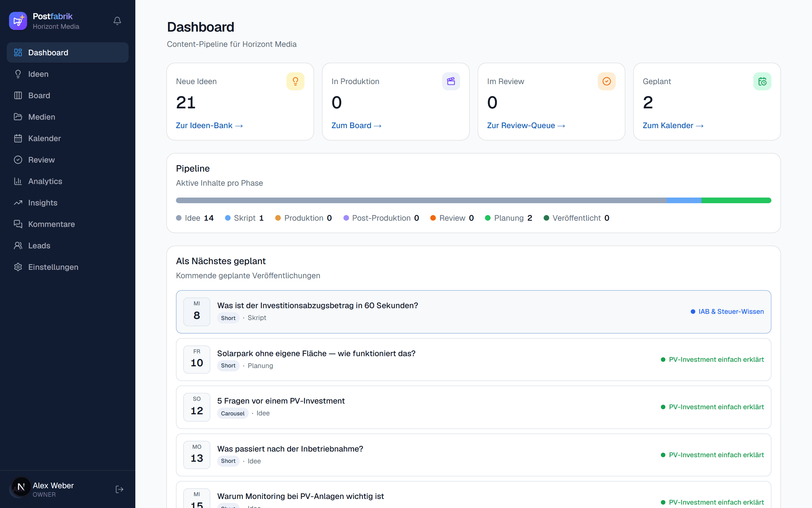Click the purple Post-Produktion legend dot

[346, 218]
